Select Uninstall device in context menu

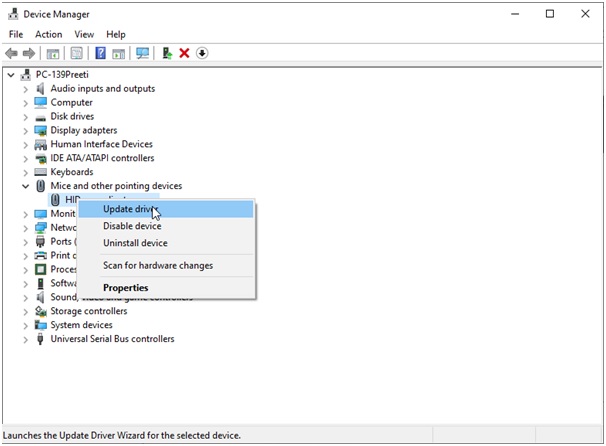(x=135, y=243)
